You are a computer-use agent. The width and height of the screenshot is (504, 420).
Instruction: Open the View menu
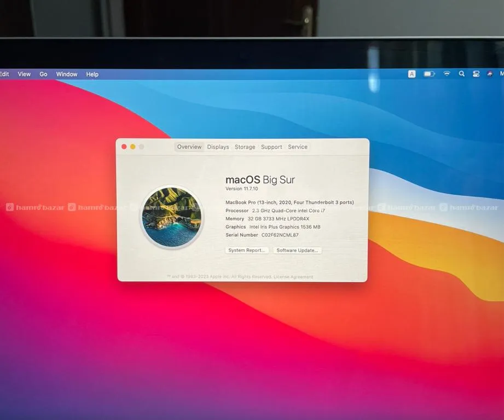click(24, 74)
